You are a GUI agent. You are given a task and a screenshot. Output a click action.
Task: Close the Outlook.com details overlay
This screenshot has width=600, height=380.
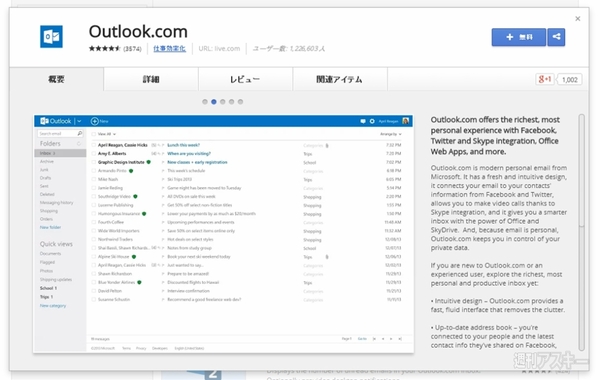[x=578, y=18]
